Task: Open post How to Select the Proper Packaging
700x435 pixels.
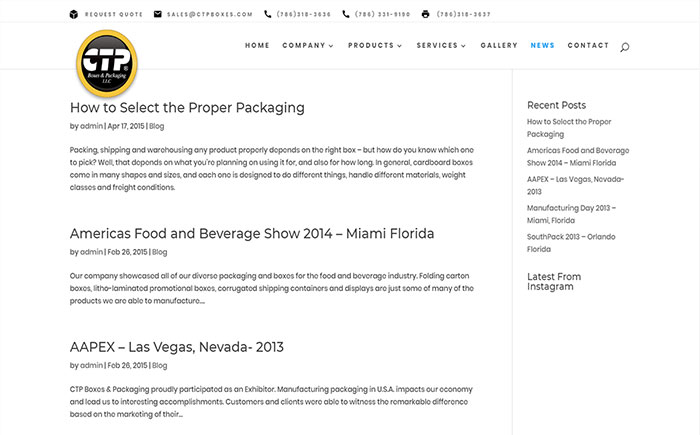Action: 187,108
